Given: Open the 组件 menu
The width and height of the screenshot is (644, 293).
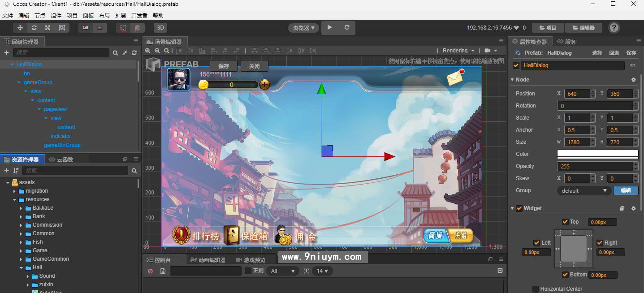Looking at the screenshot, I should 56,15.
